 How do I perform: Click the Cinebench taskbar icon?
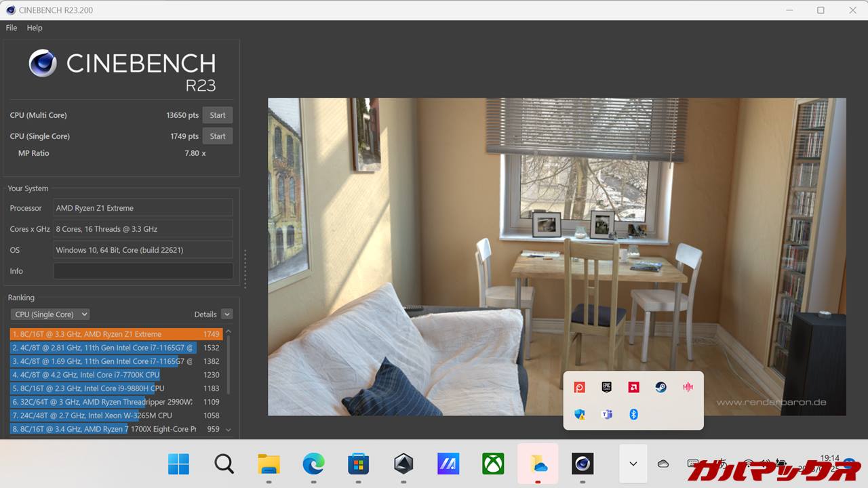click(x=583, y=464)
